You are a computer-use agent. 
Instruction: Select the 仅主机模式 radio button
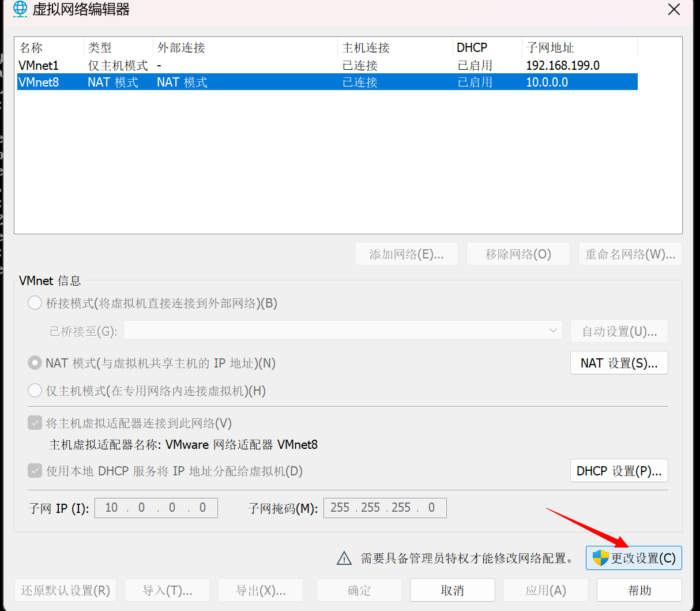(x=35, y=391)
